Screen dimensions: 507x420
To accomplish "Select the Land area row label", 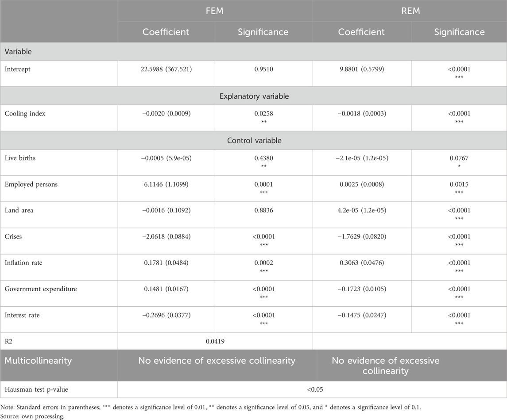I will tap(19, 210).
